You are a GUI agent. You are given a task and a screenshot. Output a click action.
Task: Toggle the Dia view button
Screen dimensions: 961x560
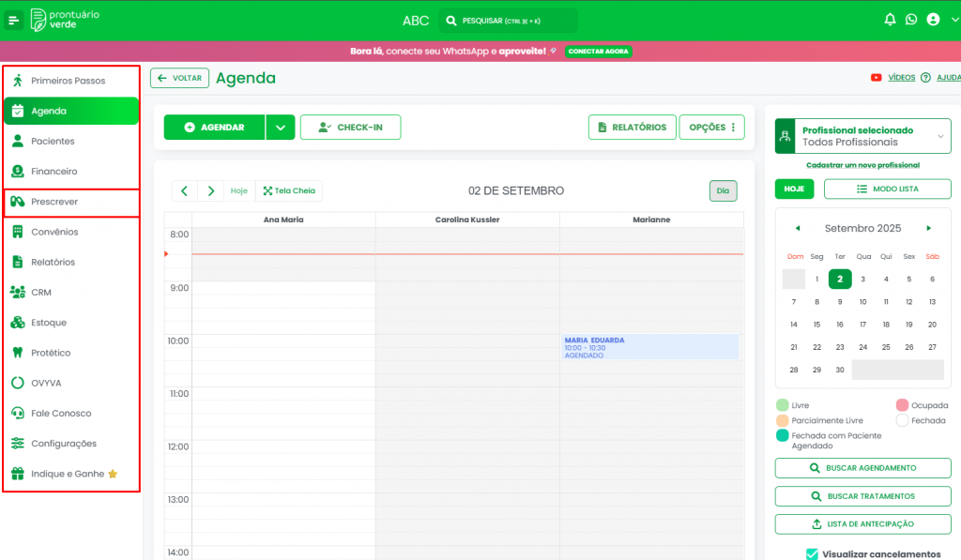click(x=723, y=190)
